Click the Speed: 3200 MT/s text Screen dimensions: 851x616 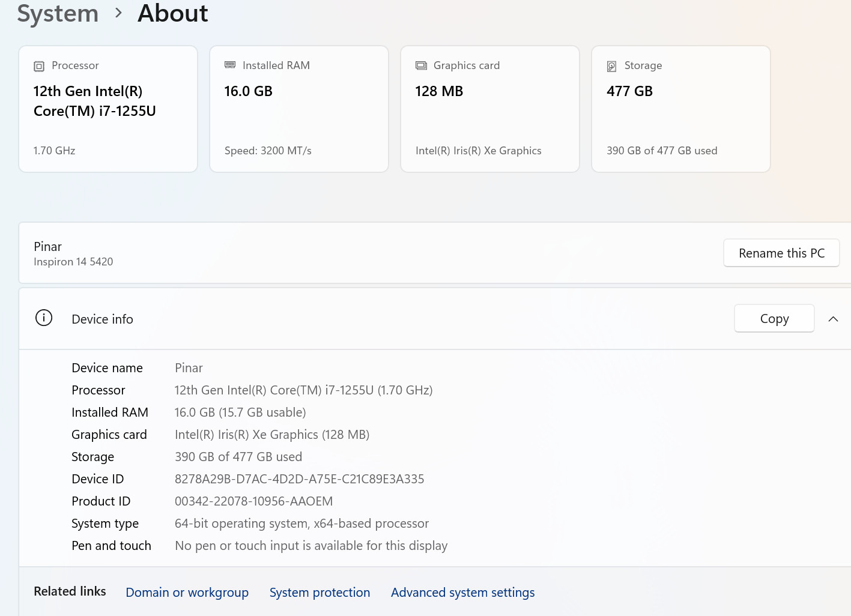(268, 151)
